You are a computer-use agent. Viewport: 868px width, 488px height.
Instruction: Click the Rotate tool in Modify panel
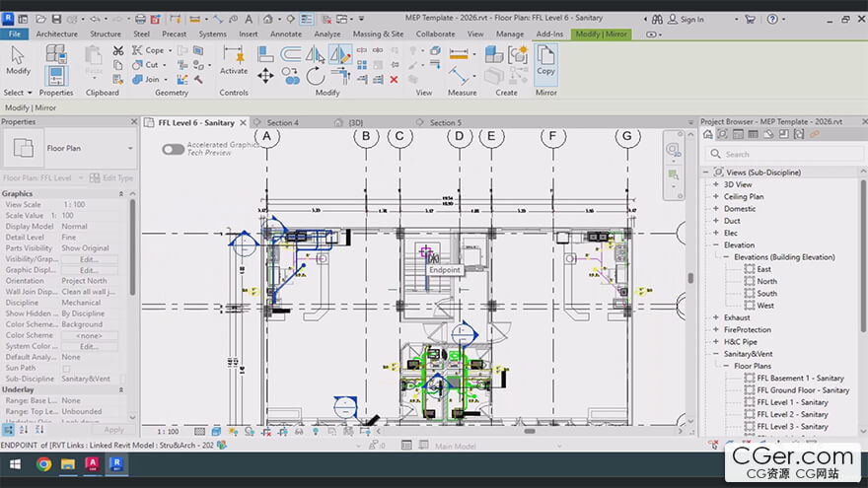316,76
